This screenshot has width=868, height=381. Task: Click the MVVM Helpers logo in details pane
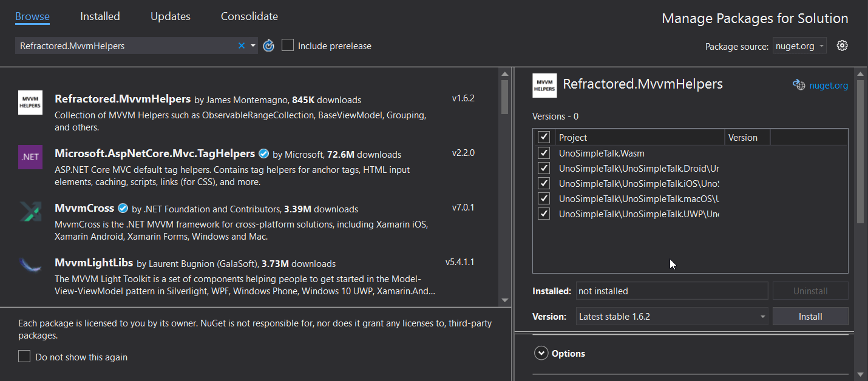[544, 86]
